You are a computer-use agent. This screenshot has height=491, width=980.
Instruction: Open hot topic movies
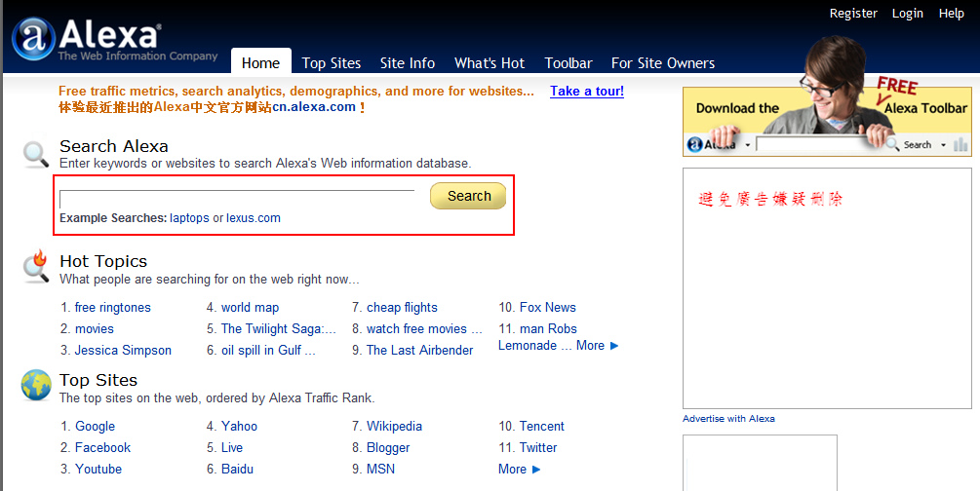tap(95, 328)
